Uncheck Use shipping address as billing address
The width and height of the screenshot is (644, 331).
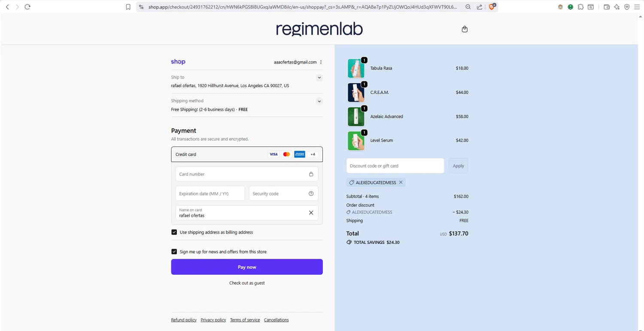(x=174, y=232)
